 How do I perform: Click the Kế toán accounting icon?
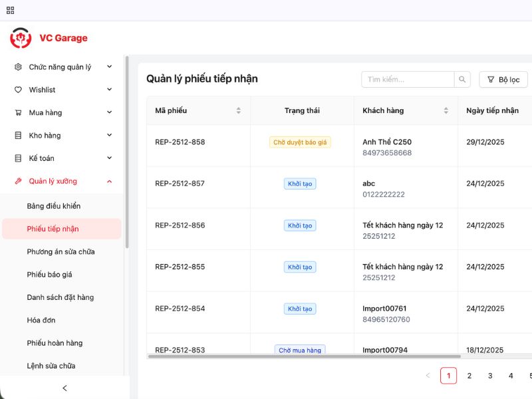pos(18,158)
